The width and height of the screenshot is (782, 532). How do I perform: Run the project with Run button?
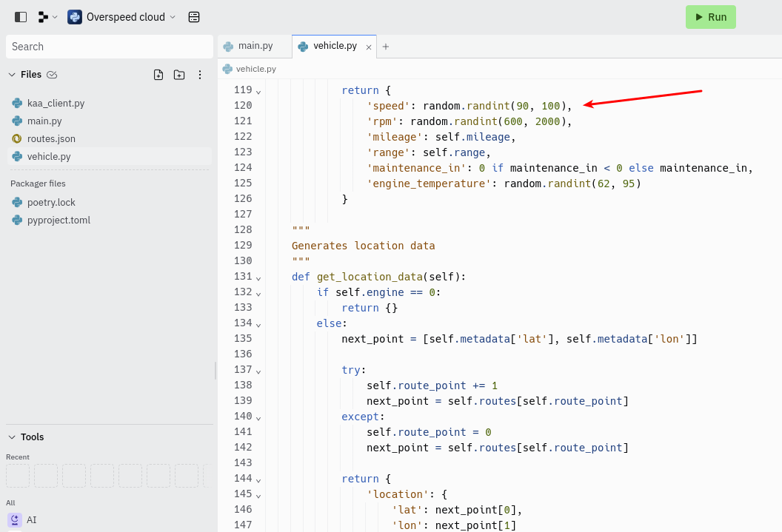tap(711, 17)
